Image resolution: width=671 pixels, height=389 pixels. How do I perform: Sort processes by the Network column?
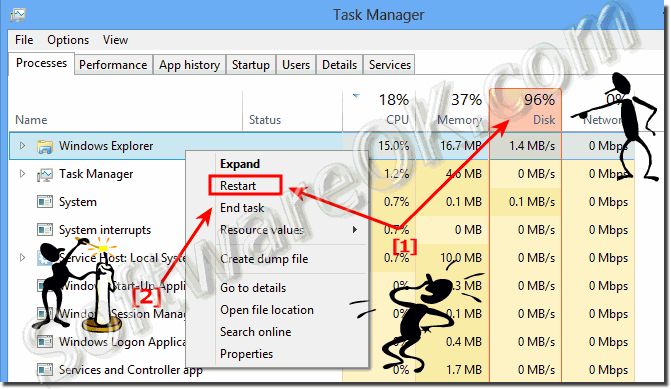604,120
